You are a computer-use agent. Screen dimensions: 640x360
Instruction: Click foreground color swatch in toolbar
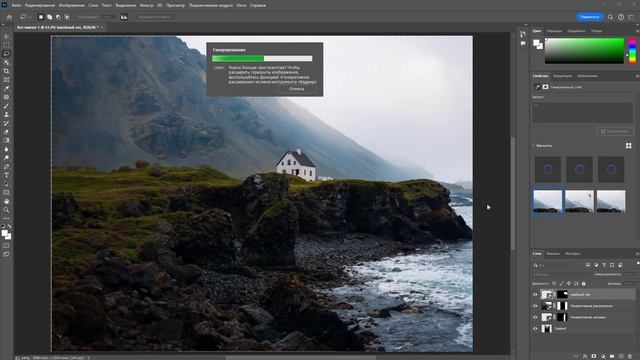4,233
